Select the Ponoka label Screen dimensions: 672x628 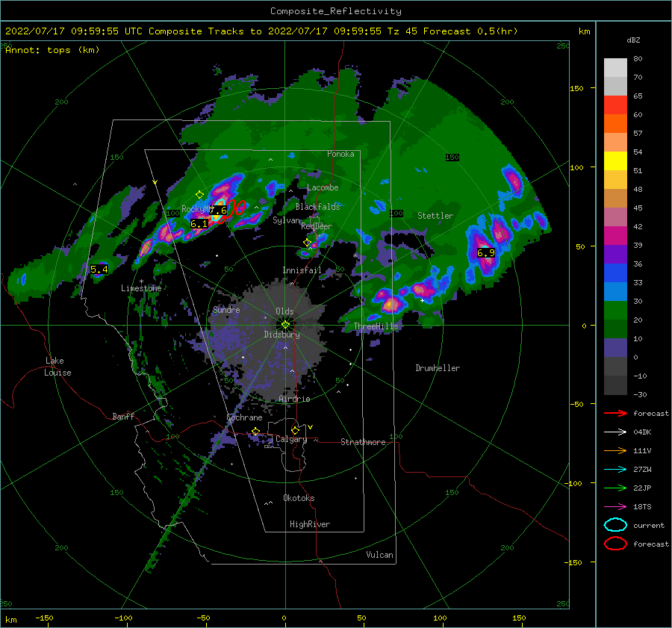pos(340,154)
